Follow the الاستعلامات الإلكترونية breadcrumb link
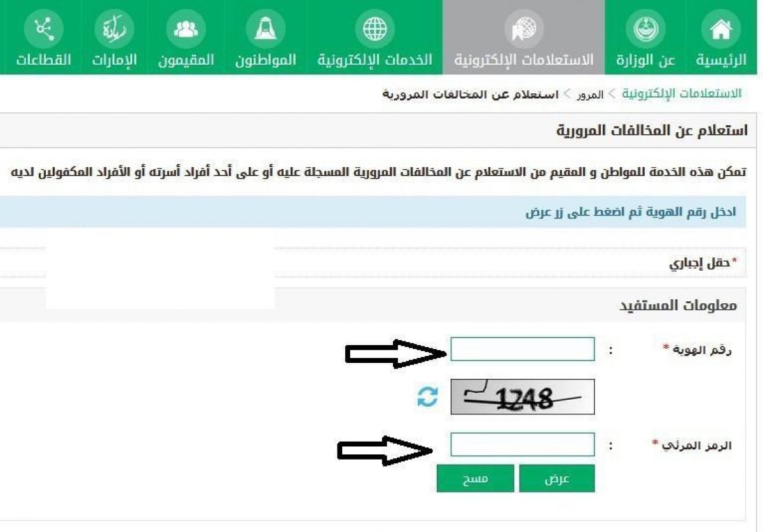The width and height of the screenshot is (763, 532). (682, 94)
